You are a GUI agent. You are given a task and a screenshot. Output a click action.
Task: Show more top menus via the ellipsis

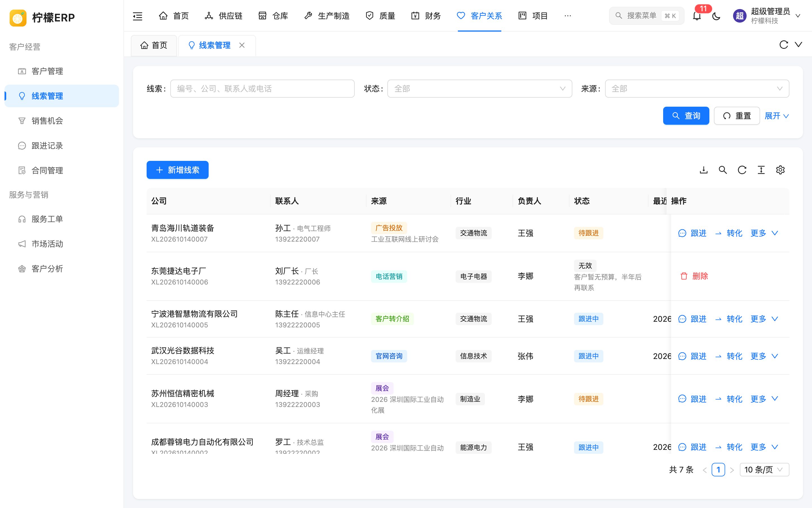pos(568,16)
